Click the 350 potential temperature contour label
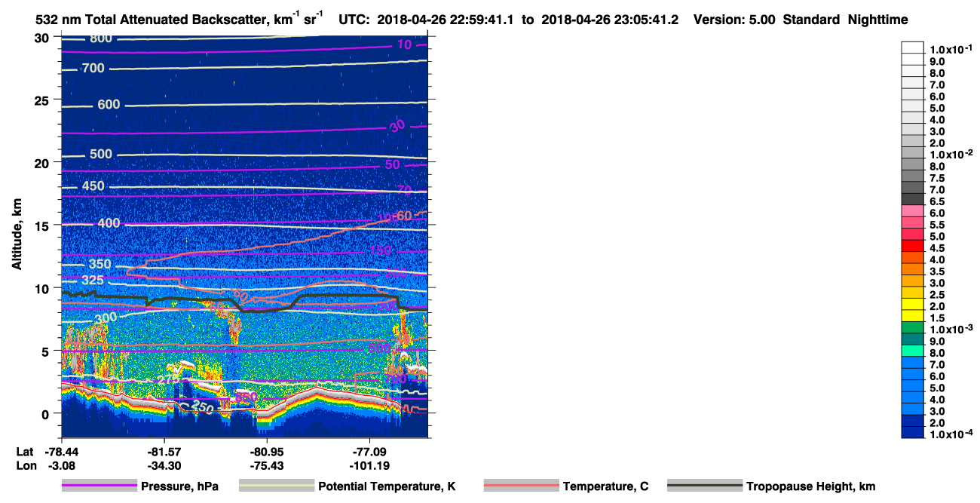Screen dimensions: 980x503 100,264
